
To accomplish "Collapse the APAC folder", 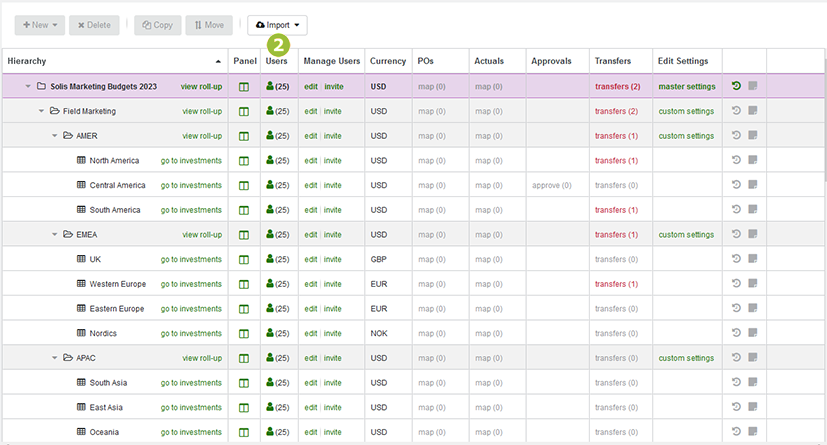I will pos(54,358).
